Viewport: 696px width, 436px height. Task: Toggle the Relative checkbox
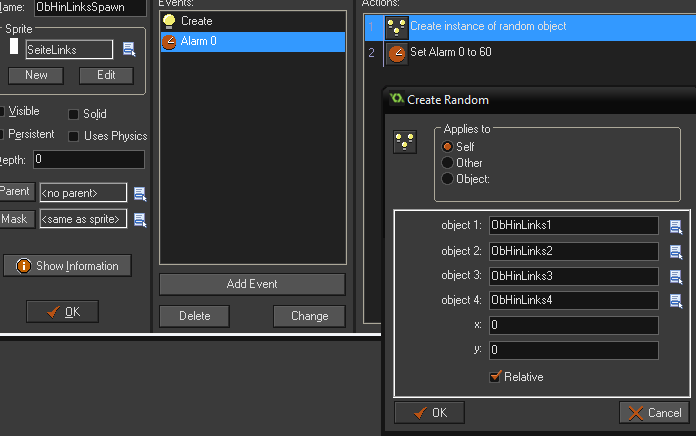(495, 377)
